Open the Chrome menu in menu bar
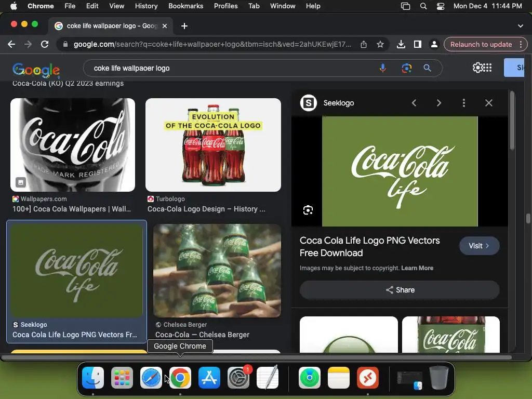The width and height of the screenshot is (532, 399). coord(41,6)
